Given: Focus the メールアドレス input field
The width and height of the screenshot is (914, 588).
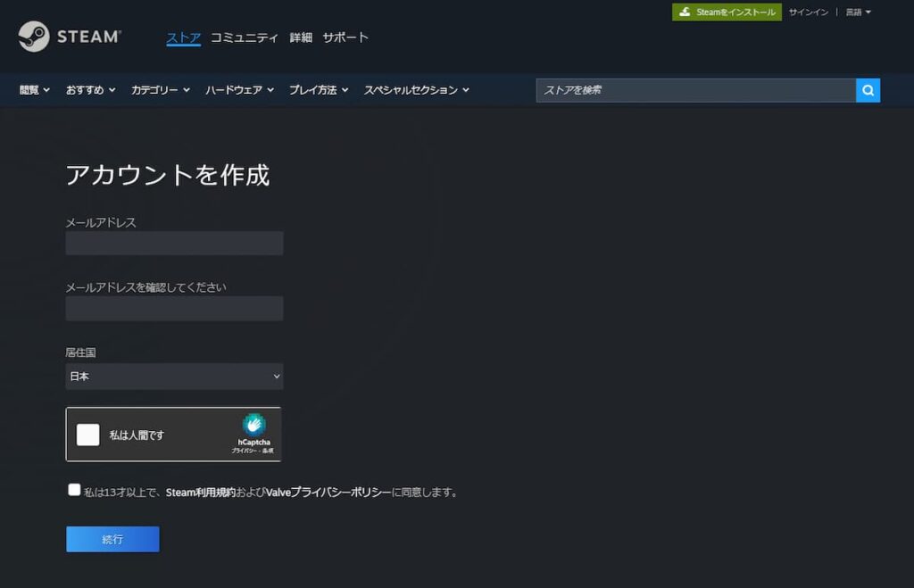Looking at the screenshot, I should click(174, 243).
